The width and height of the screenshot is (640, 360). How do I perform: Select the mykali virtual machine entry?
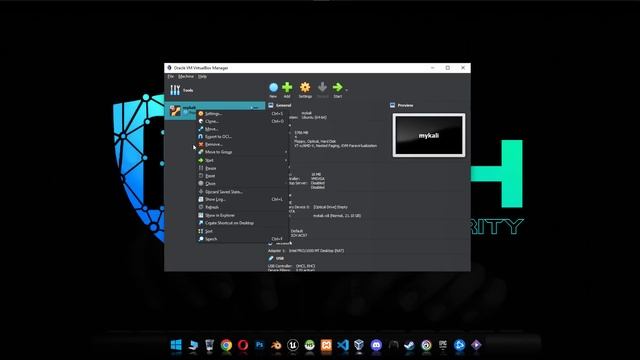pos(215,110)
